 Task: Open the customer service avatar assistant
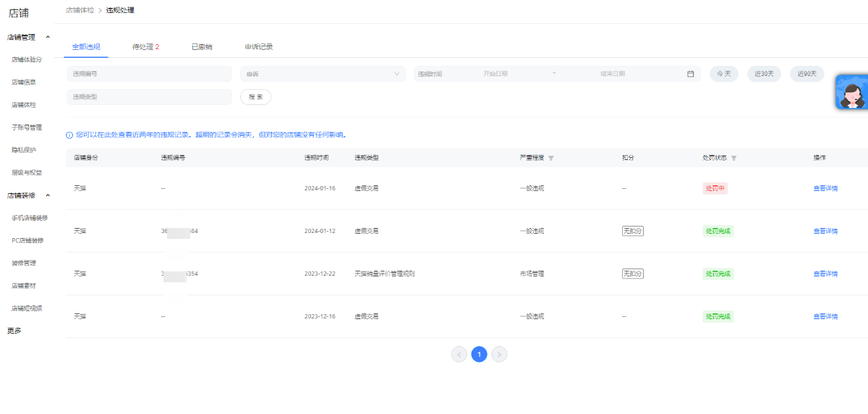coord(851,93)
